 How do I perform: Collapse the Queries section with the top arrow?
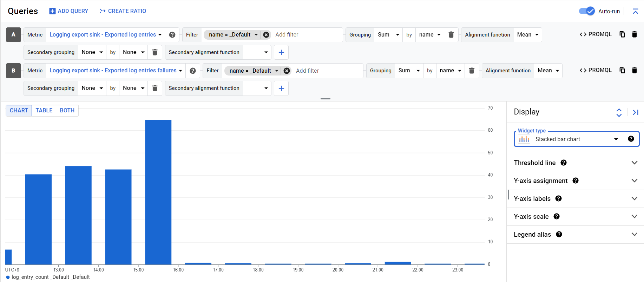pos(635,11)
